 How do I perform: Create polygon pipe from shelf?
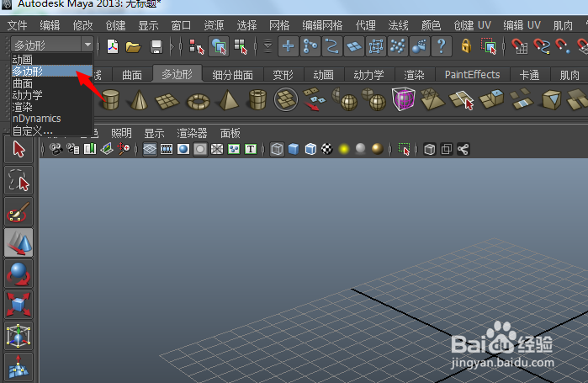tap(257, 99)
